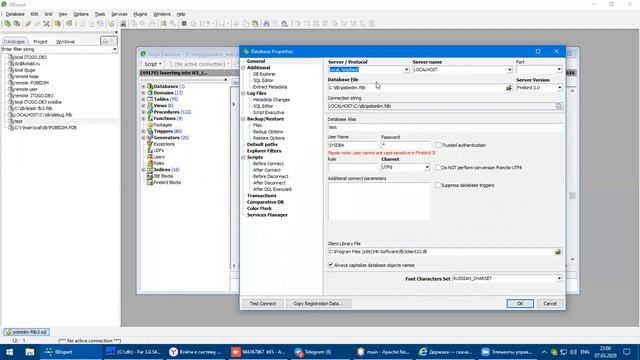The height and width of the screenshot is (360, 640).
Task: Browse for the Client Library File via folder icon
Action: point(558,252)
